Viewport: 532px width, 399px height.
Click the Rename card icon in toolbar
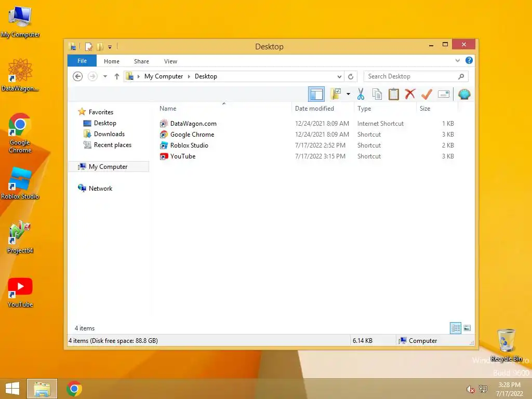point(444,94)
